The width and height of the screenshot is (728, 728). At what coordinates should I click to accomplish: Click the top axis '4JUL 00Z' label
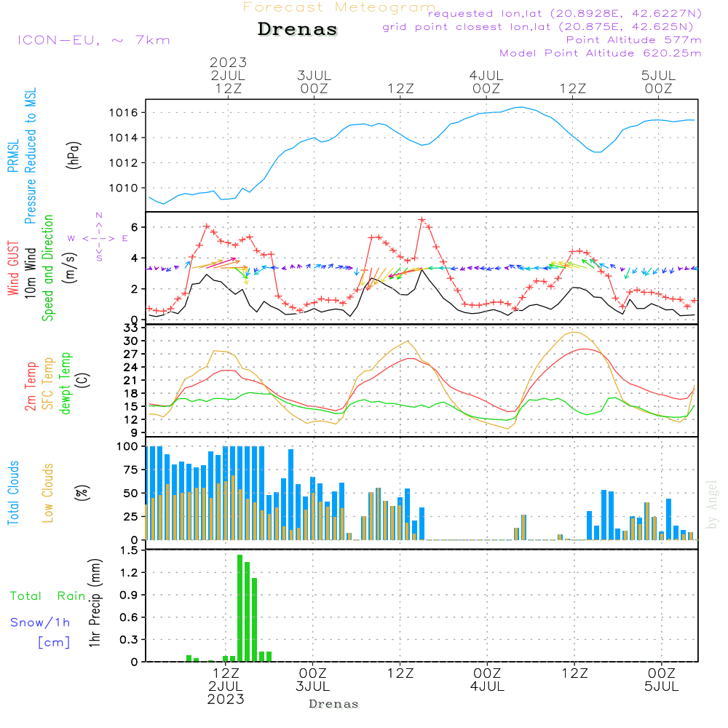point(486,82)
